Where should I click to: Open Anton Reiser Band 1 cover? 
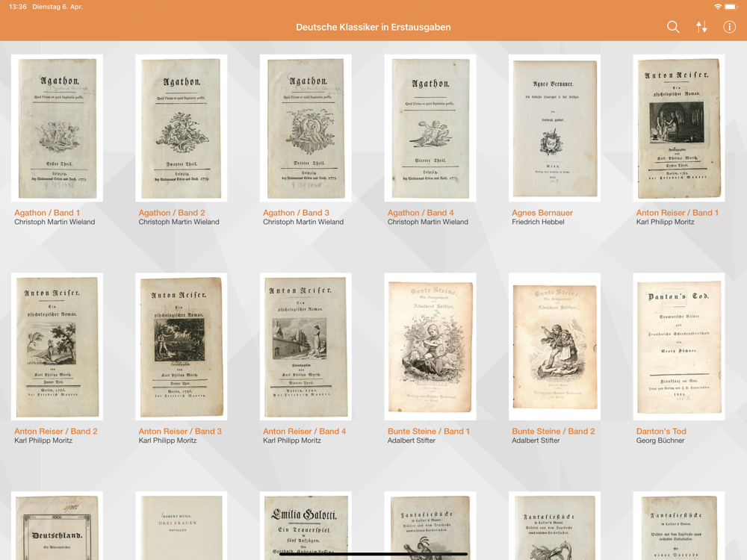click(679, 128)
